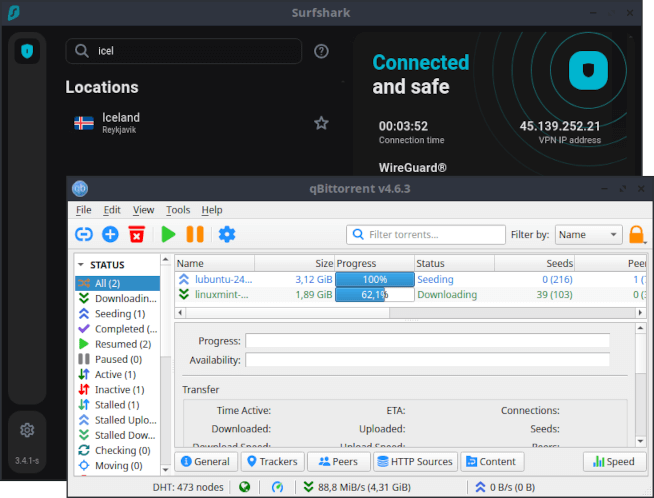654x498 pixels.
Task: Select Seeding (1) status filter
Action: click(118, 314)
